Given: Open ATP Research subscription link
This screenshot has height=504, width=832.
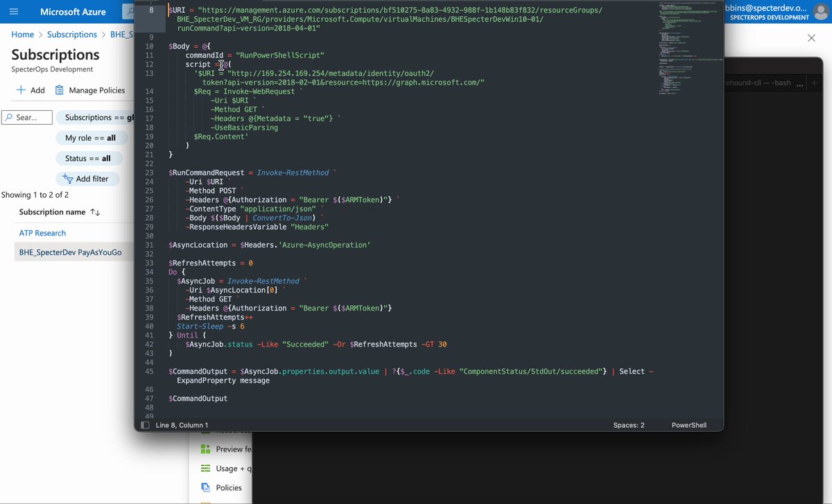Looking at the screenshot, I should 42,233.
